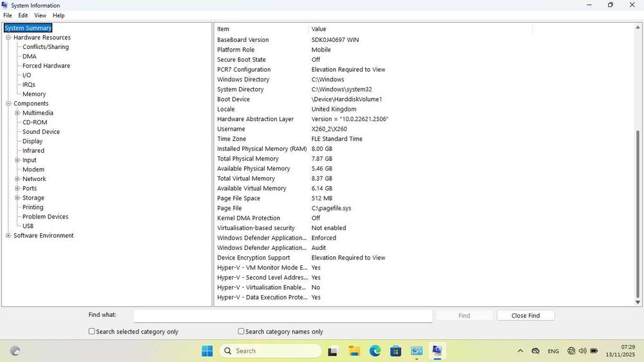
Task: Select IRQs in the tree
Action: (x=29, y=84)
